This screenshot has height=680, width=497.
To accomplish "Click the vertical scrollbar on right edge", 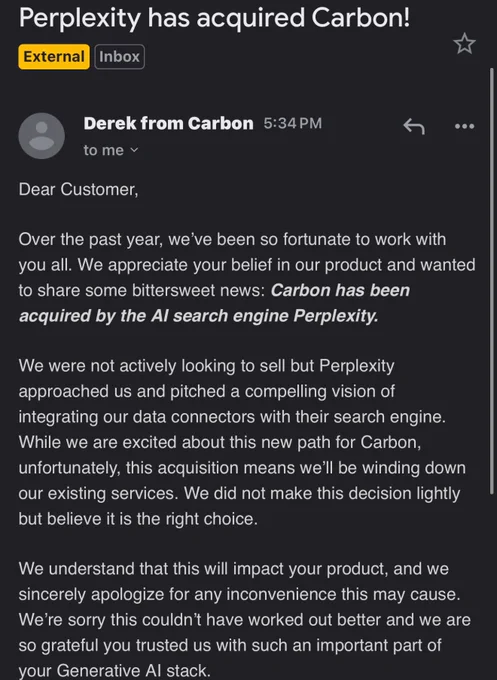I will point(492,281).
